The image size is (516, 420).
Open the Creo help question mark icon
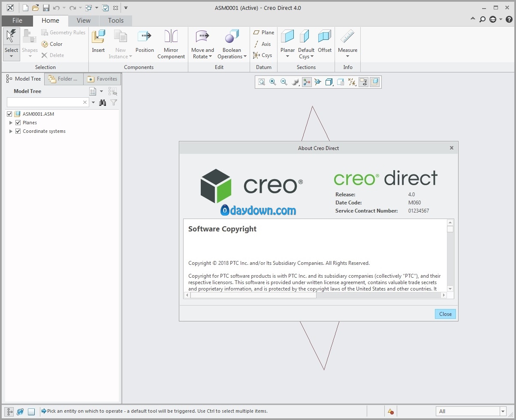[509, 19]
